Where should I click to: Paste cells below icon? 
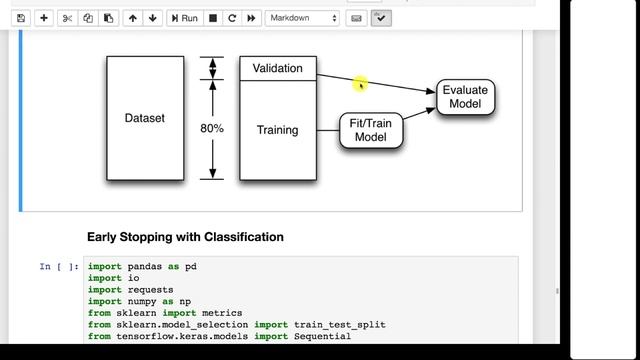108,18
